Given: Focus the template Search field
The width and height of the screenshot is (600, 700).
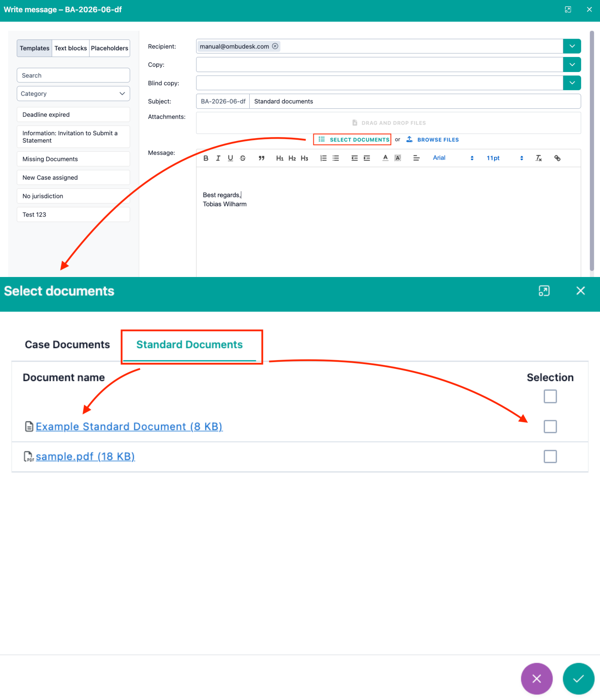Looking at the screenshot, I should point(73,75).
